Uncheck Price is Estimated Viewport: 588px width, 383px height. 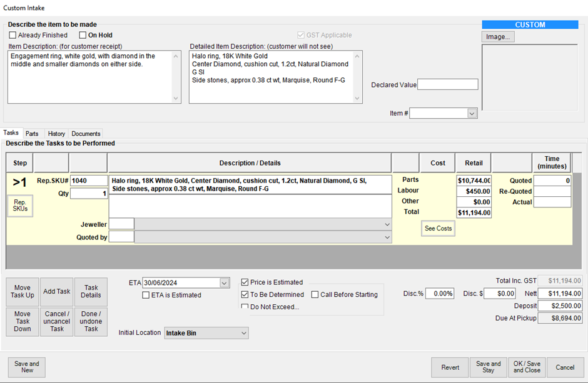[x=245, y=282]
